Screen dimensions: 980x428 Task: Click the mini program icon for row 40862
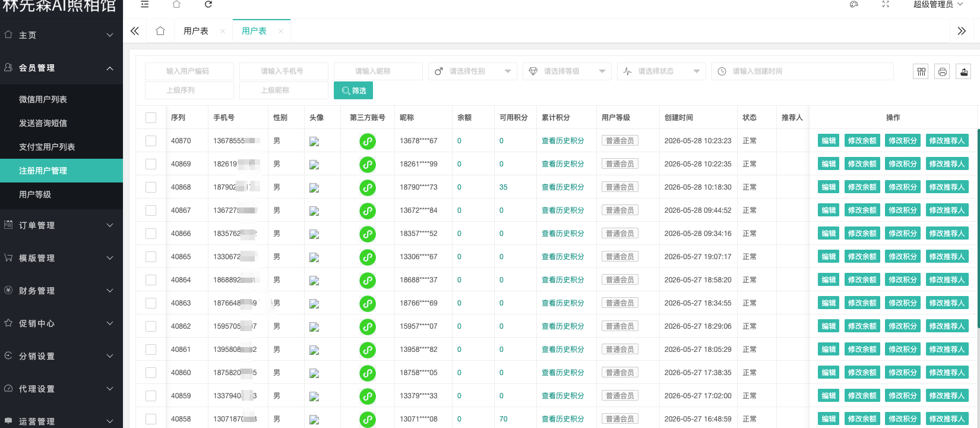click(368, 327)
